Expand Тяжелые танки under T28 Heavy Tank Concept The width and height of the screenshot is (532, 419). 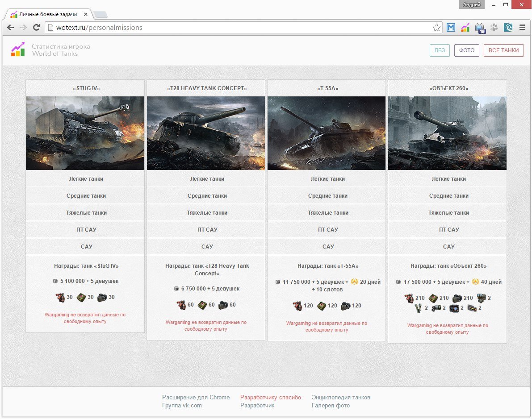206,212
